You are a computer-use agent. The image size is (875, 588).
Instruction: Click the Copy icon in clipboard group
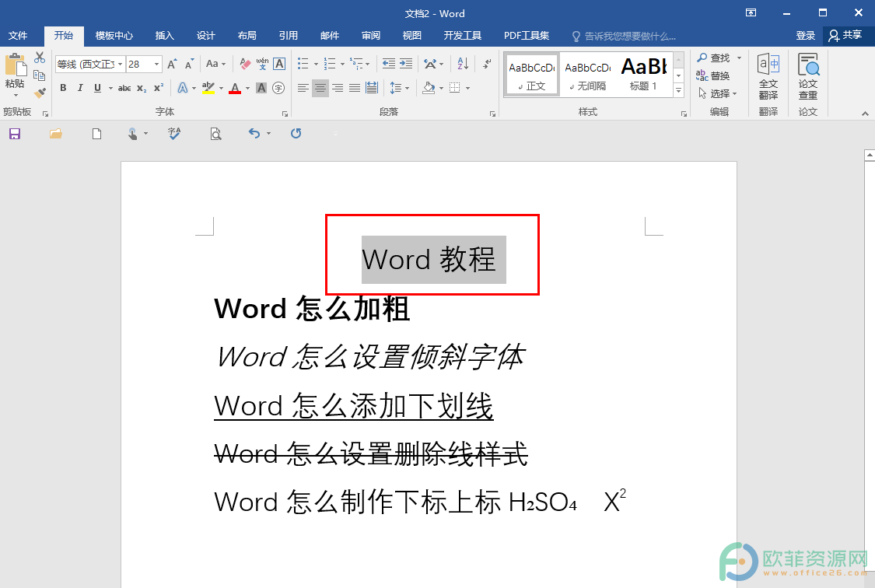pyautogui.click(x=39, y=75)
